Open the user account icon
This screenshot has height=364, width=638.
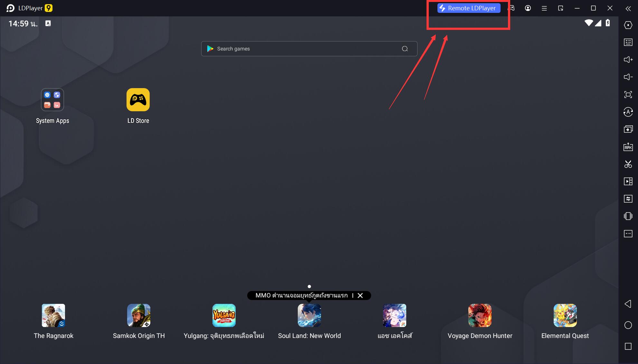[x=528, y=8]
